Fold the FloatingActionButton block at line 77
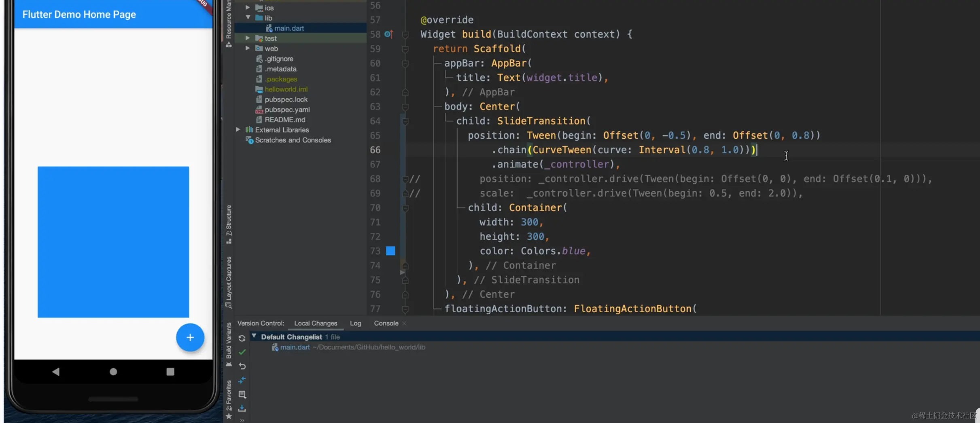 point(405,309)
